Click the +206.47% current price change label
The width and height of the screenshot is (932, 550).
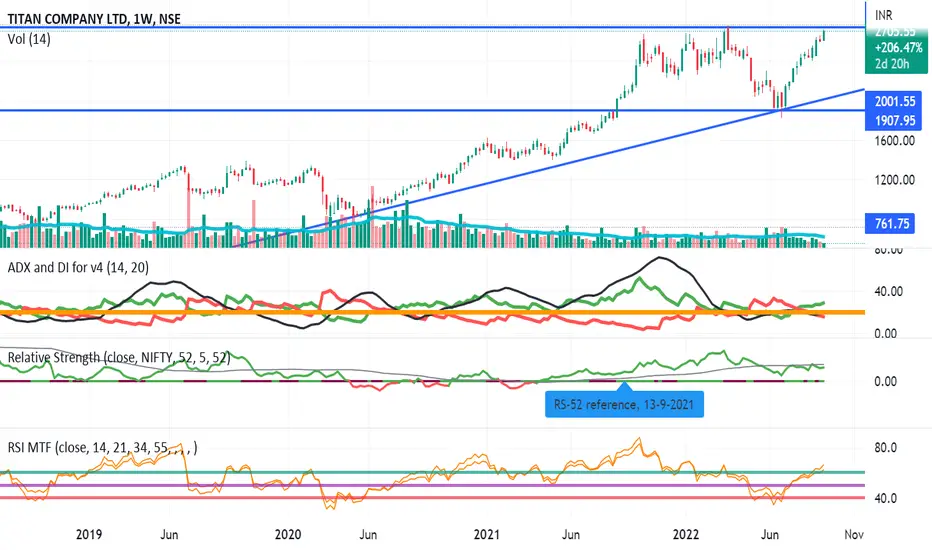(898, 48)
